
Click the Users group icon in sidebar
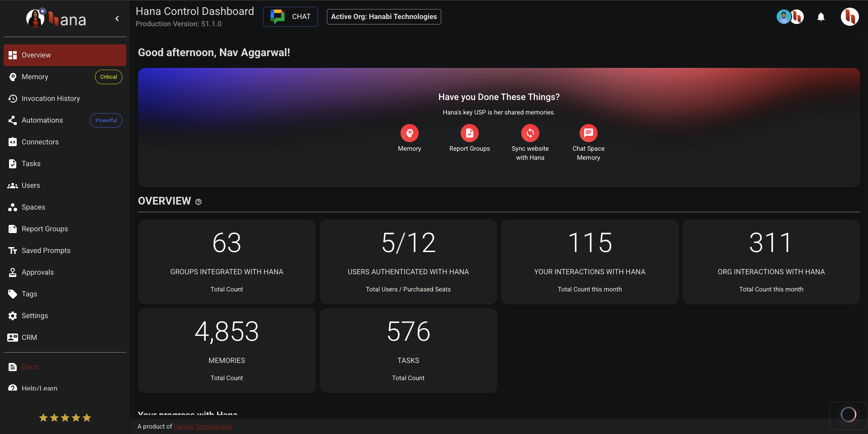click(13, 186)
